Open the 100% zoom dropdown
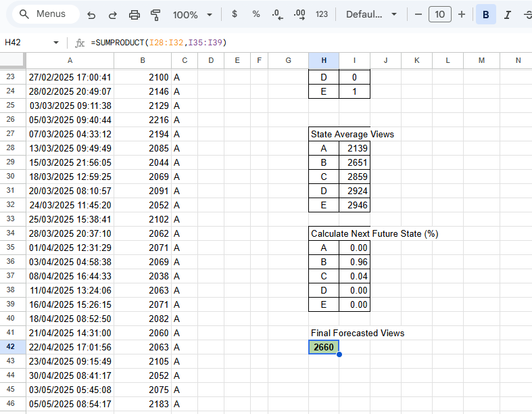The height and width of the screenshot is (414, 532). pos(192,14)
